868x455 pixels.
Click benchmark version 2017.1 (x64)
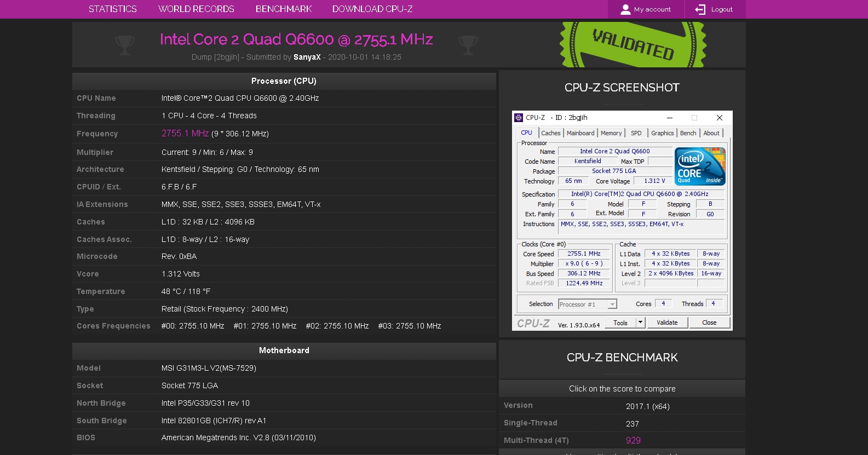pos(648,406)
